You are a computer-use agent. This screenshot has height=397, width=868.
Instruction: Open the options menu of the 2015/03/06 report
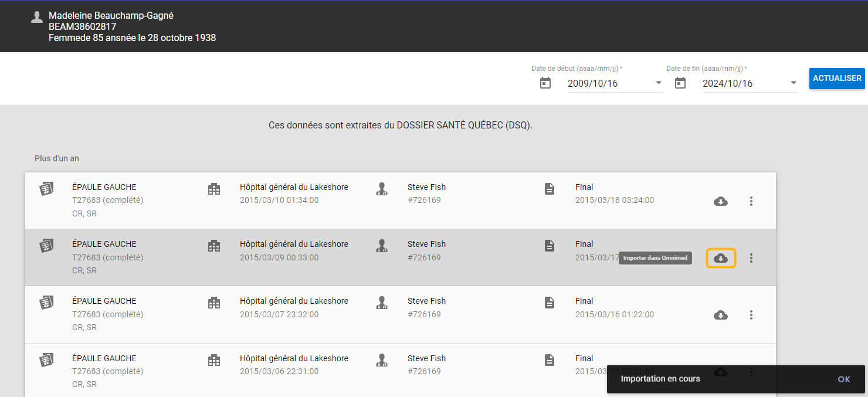[751, 372]
